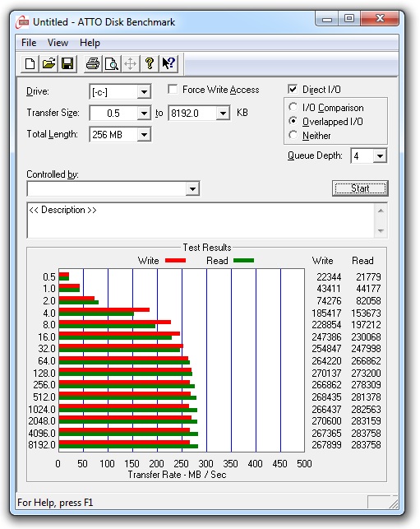Click the 'Transfer Rate - MB / Sec' axis label
Viewport: 420px width, 529px height.
177,475
